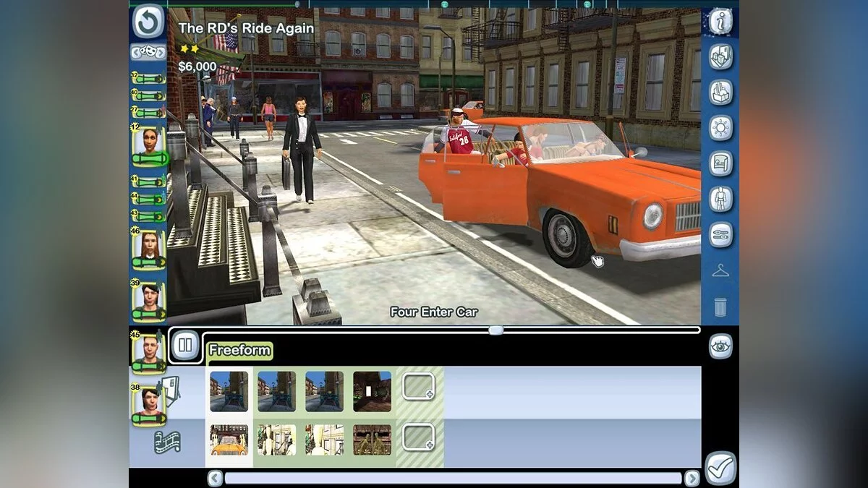The width and height of the screenshot is (868, 488).
Task: Click the two-star movie rating
Action: [190, 48]
